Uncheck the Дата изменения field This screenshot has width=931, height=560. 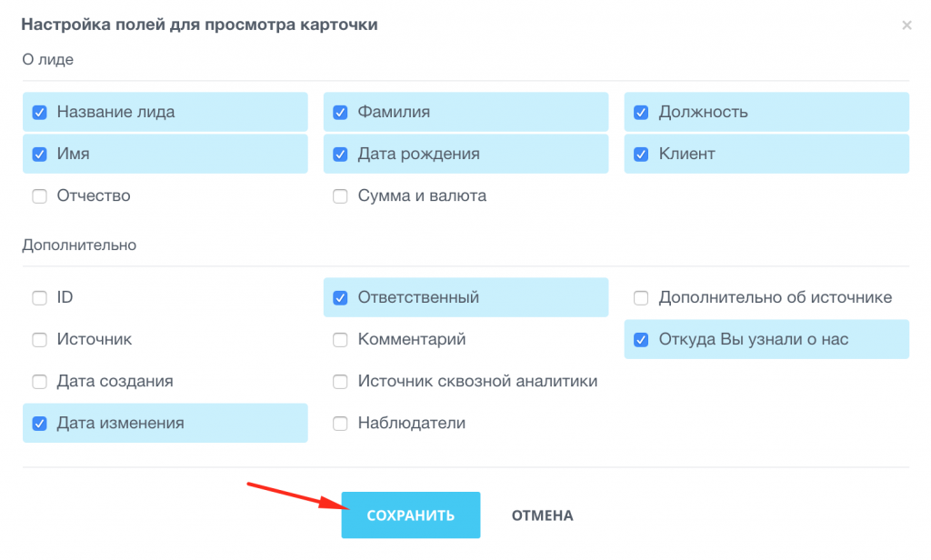39,423
